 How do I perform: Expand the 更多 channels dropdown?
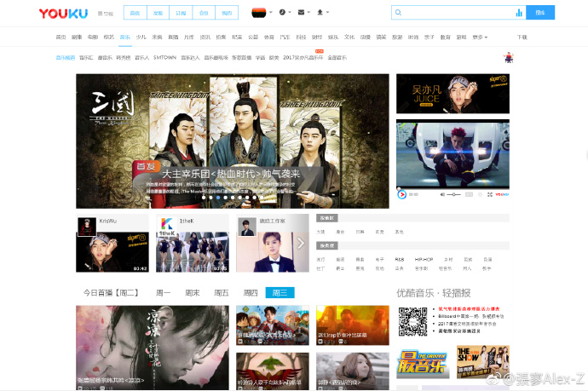click(480, 37)
